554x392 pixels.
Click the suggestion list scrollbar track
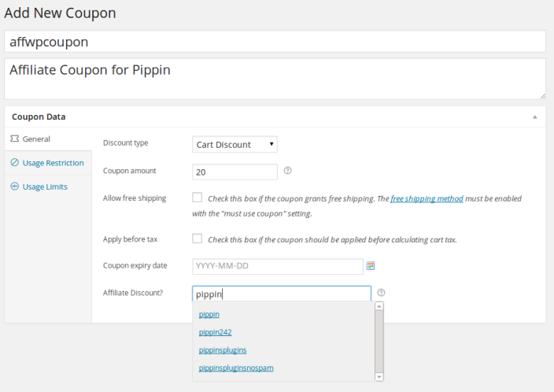point(379,342)
